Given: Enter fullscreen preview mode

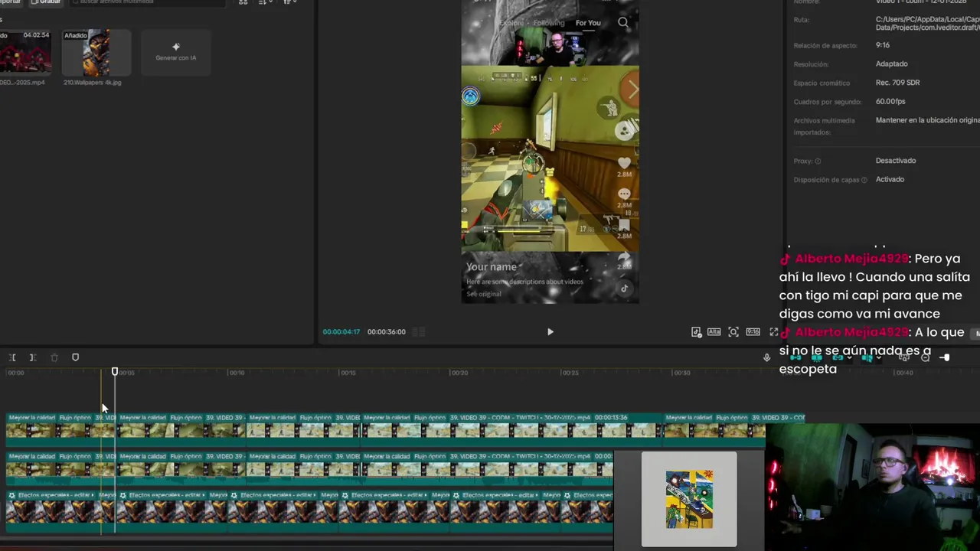Looking at the screenshot, I should point(773,331).
